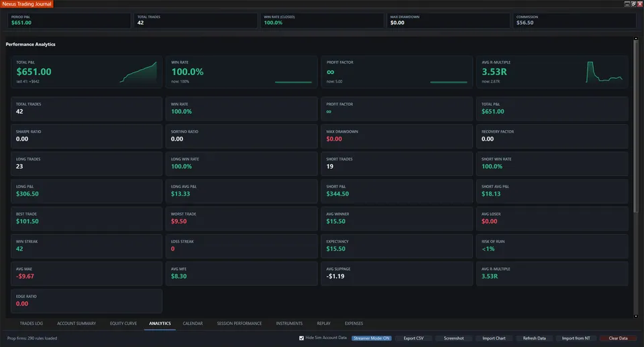Click the Short Avg P&L $18.13 value
The width and height of the screenshot is (644, 347).
pyautogui.click(x=491, y=194)
